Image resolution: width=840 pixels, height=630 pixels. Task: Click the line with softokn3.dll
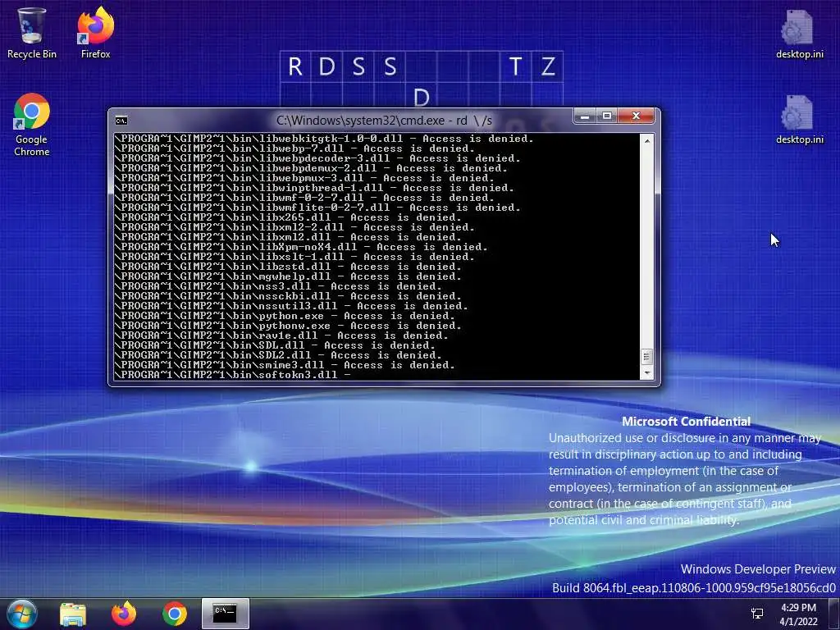[x=233, y=375]
